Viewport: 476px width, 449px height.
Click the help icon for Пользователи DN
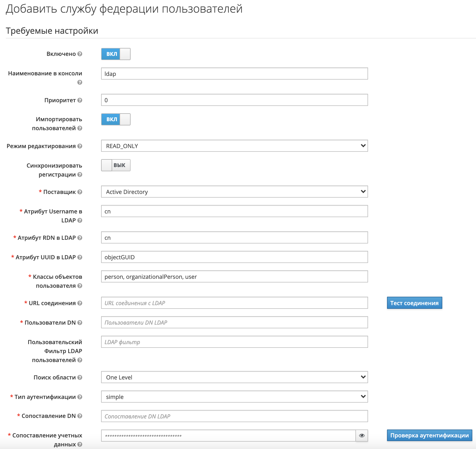pyautogui.click(x=80, y=323)
